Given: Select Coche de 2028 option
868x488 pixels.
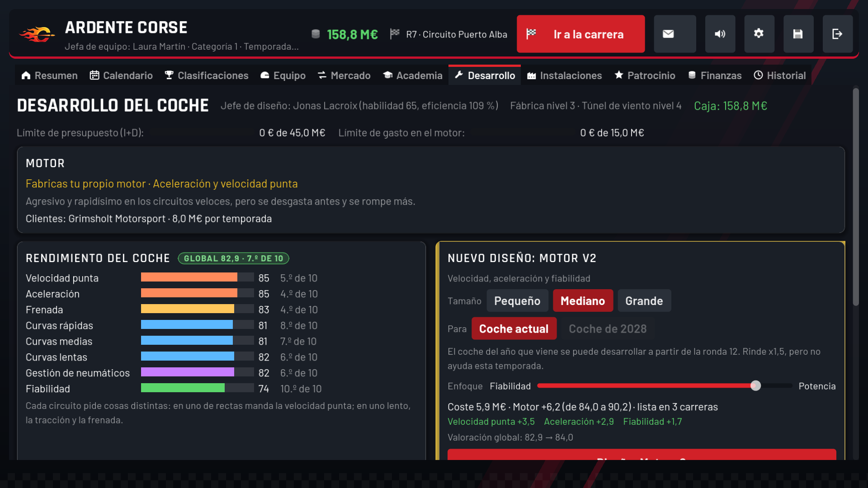Looking at the screenshot, I should coord(608,328).
